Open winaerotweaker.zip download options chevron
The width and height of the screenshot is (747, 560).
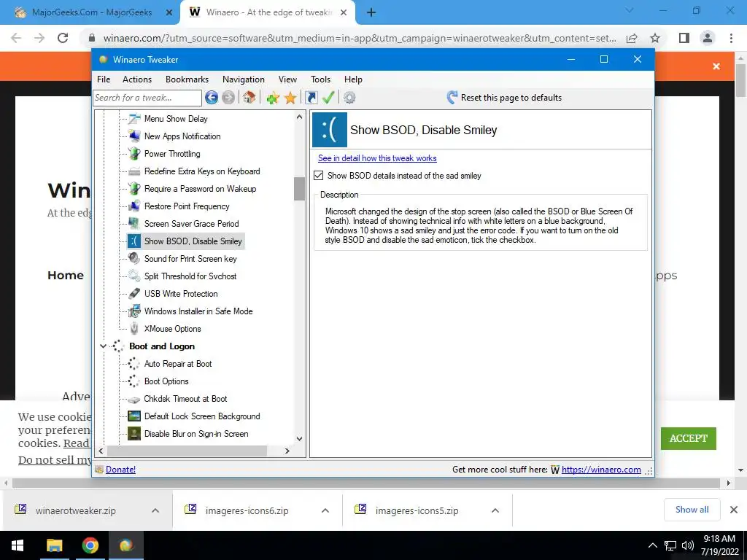[x=155, y=510]
